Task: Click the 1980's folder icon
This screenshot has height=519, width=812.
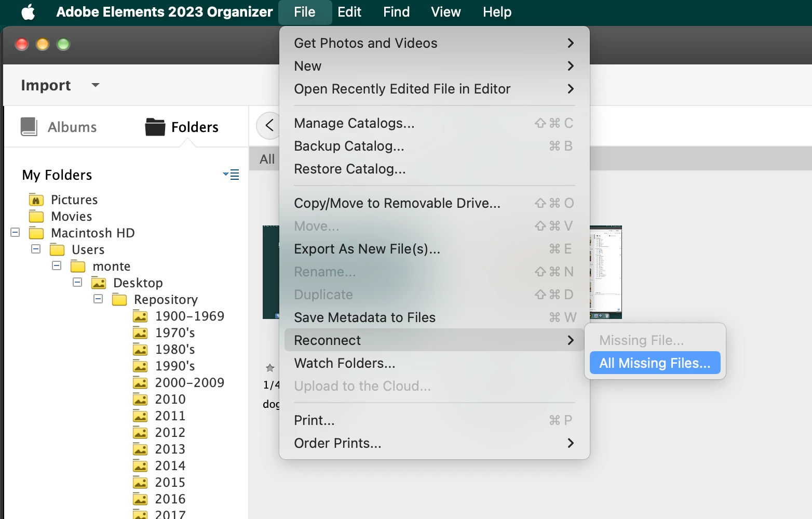Action: point(140,350)
